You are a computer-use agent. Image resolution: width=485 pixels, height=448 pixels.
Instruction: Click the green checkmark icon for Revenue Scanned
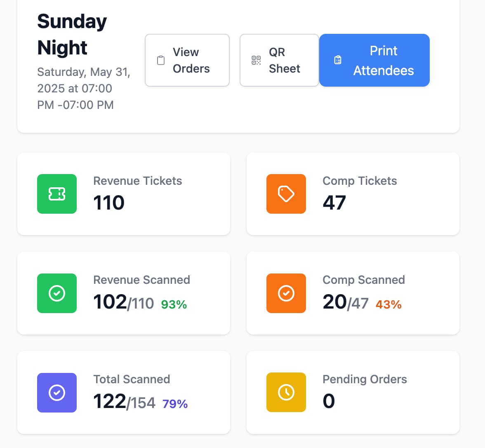click(x=57, y=293)
